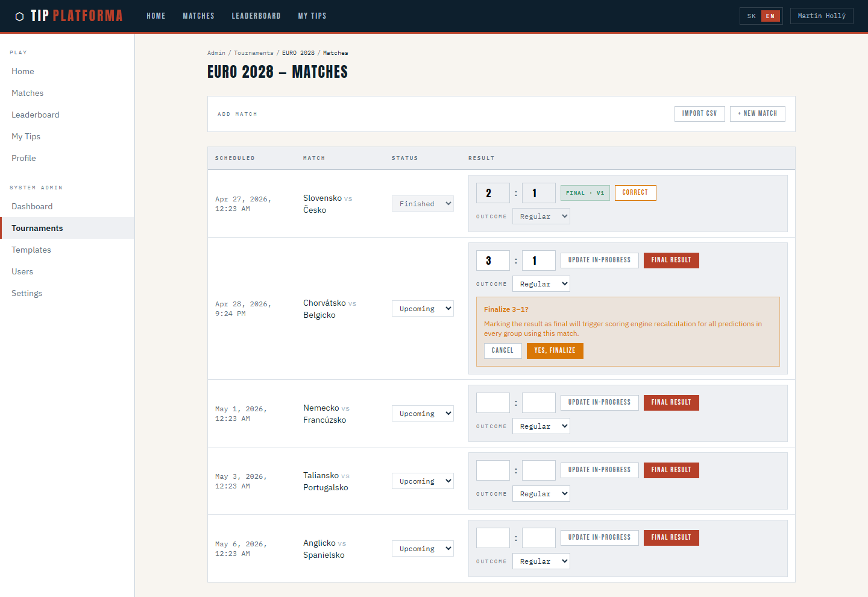Screen dimensions: 868x597
Task: Go to My Tips in top navigation
Action: click(312, 16)
